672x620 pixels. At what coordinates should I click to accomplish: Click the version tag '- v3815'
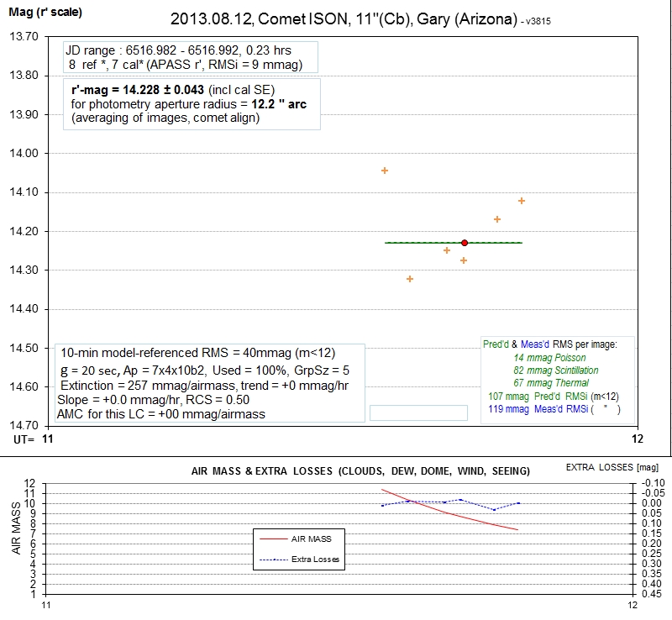[536, 21]
